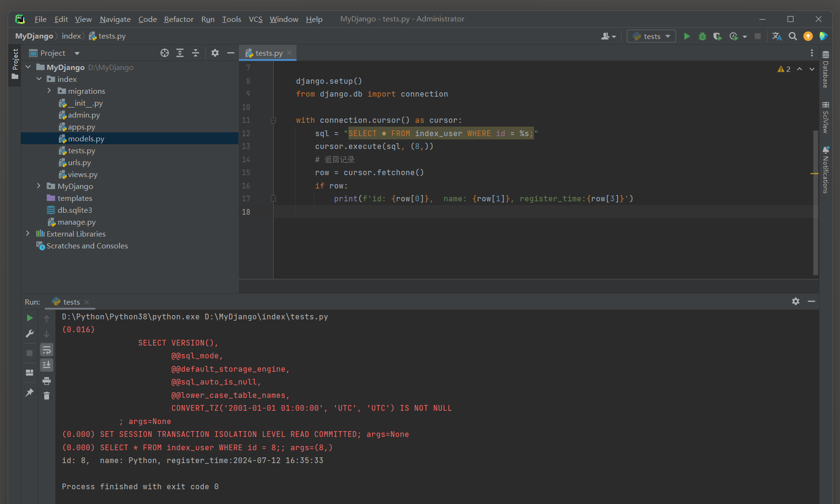Expand the inner MyDjango folder
The height and width of the screenshot is (504, 840).
coord(39,186)
